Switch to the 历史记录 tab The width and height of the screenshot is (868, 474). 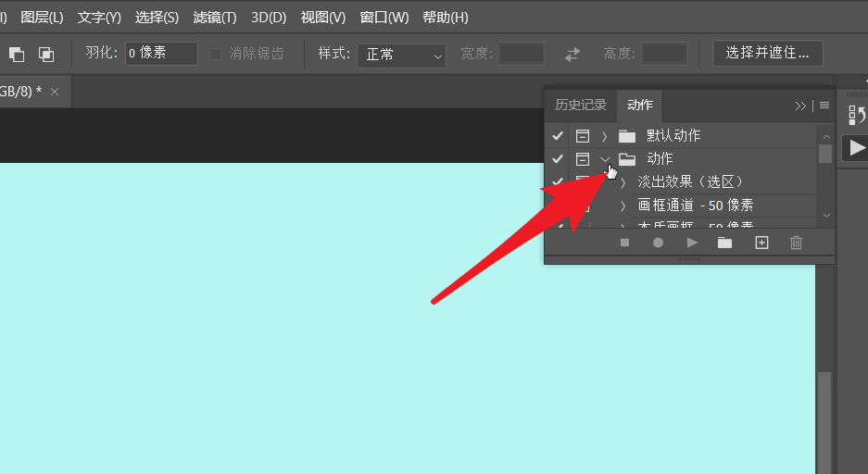[581, 106]
